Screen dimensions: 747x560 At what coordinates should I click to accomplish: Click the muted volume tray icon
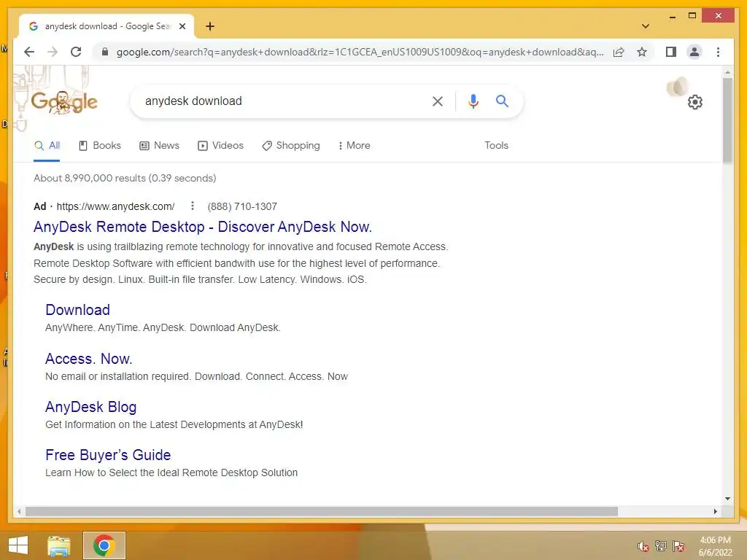click(643, 546)
